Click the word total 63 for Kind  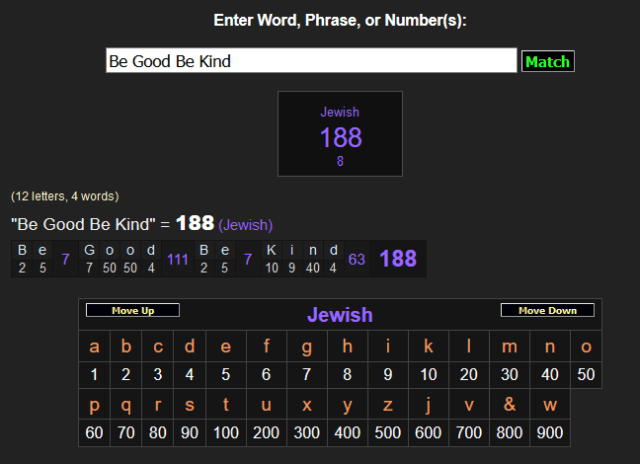(x=357, y=259)
